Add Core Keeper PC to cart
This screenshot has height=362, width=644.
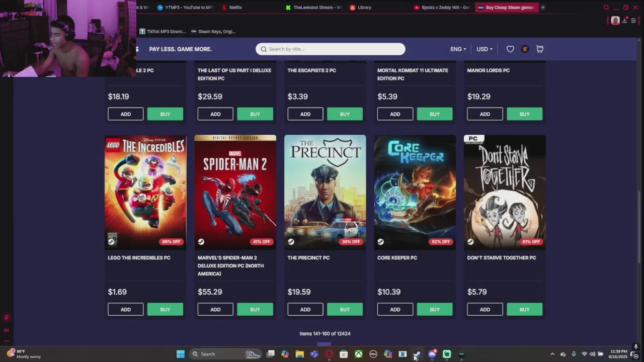click(x=395, y=309)
